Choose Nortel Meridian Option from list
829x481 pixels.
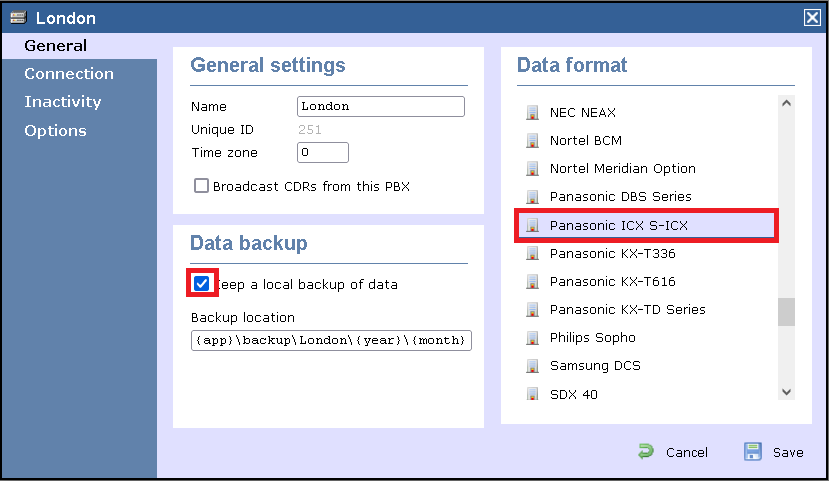point(622,169)
